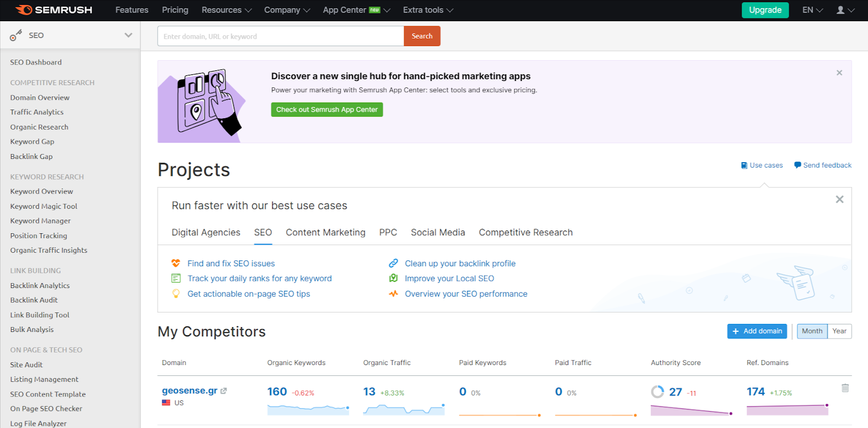
Task: Click Check out Semrush App Center button
Action: coord(327,110)
